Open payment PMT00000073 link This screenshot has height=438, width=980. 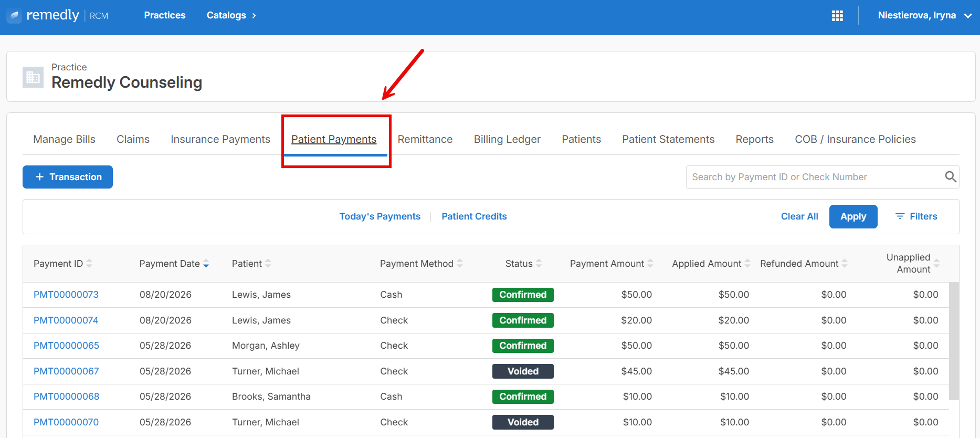coord(66,295)
